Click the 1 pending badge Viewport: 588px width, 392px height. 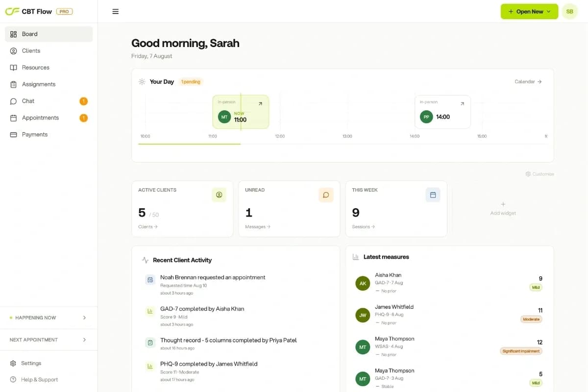click(191, 82)
